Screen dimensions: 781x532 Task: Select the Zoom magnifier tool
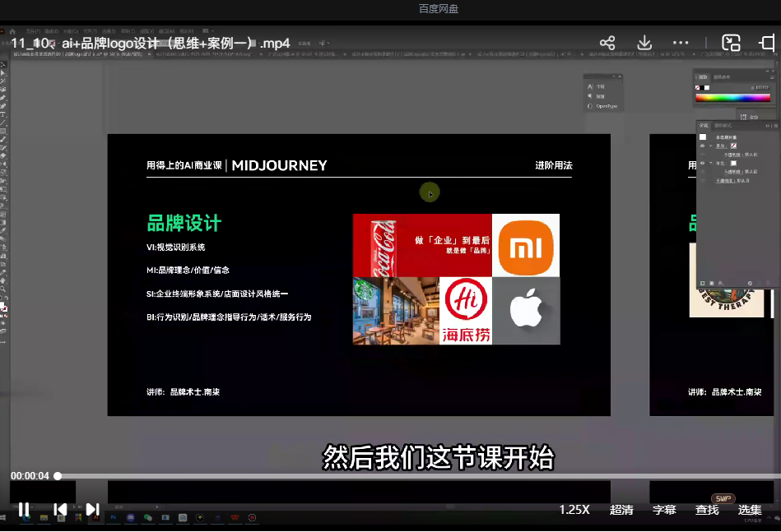[3, 289]
